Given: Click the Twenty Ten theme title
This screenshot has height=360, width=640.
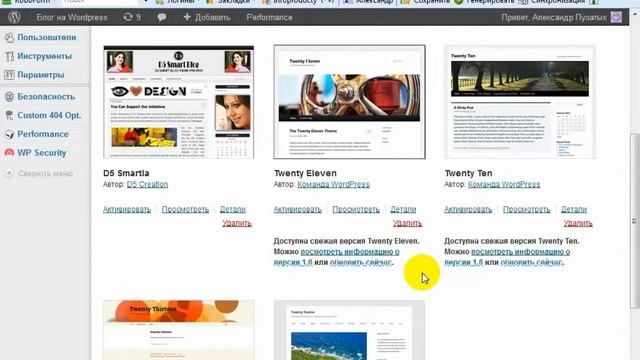Looking at the screenshot, I should [468, 173].
